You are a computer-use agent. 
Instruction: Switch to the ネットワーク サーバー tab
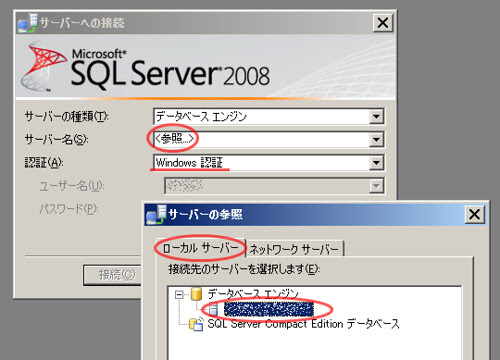click(294, 249)
